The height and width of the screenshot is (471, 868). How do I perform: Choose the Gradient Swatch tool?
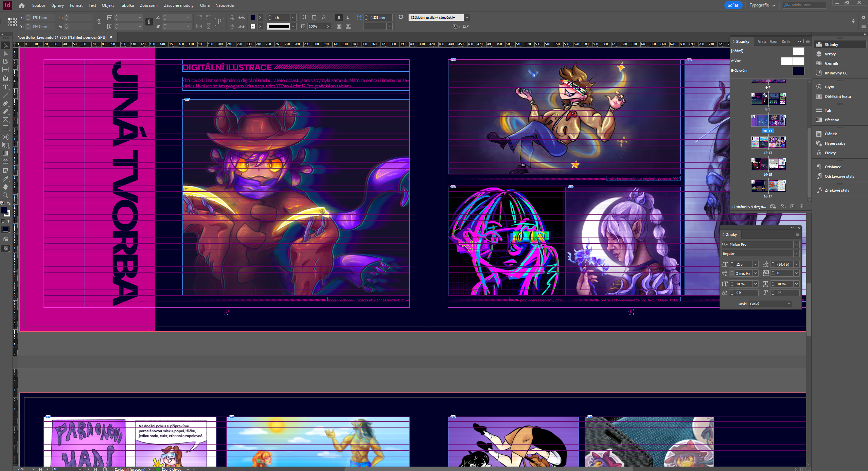click(5, 154)
